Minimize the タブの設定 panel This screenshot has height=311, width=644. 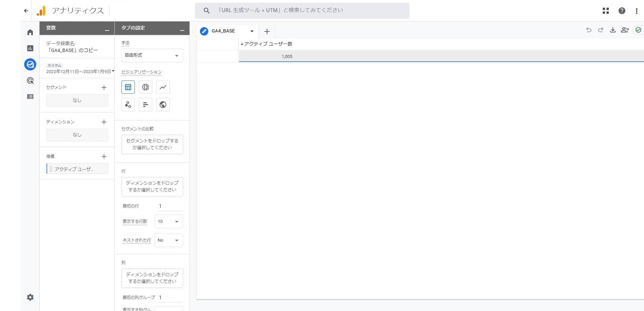[x=182, y=30]
